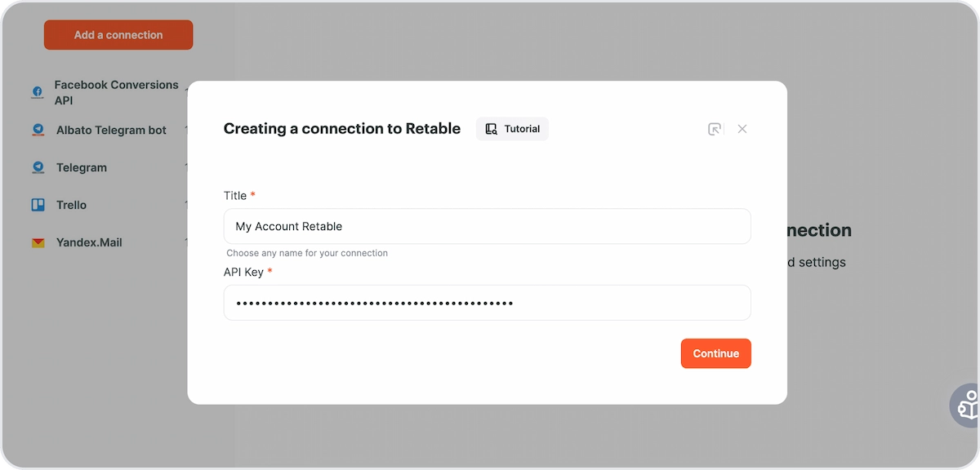Screen dimensions: 980x470
Task: Click the collapse dialog arrow icon
Action: tap(715, 129)
